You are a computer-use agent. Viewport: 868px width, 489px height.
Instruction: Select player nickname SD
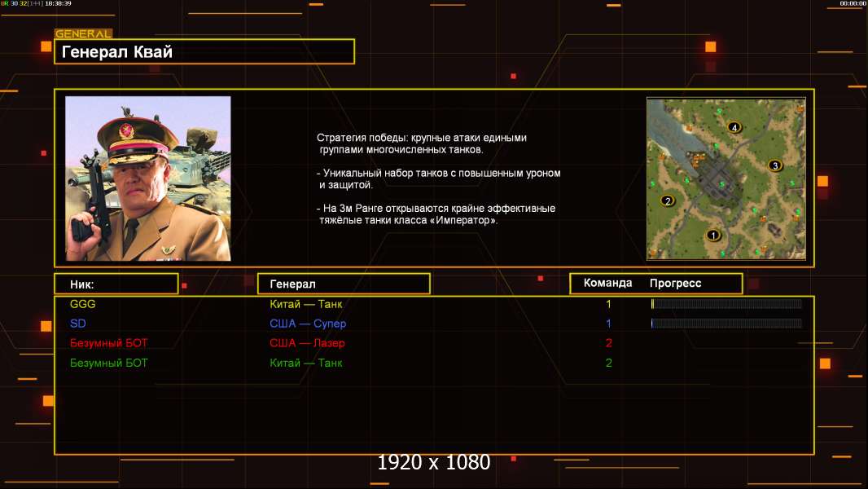(x=78, y=324)
